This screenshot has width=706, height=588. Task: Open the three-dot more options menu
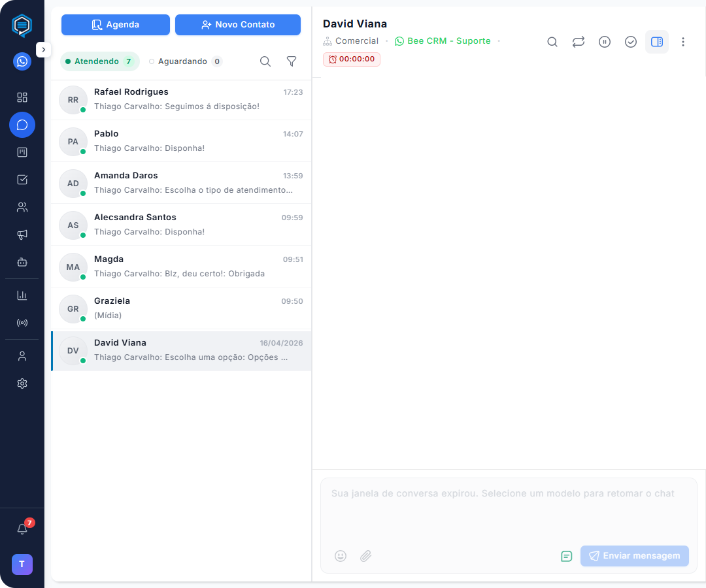pos(683,42)
